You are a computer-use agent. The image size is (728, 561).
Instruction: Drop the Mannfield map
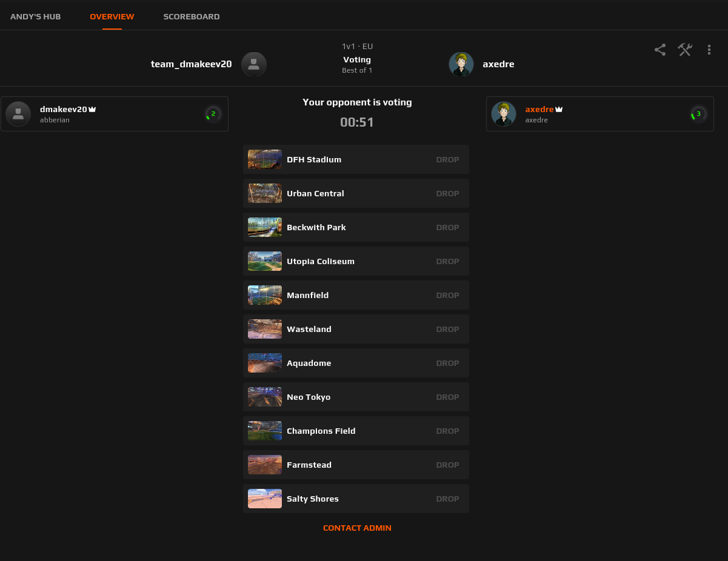click(x=447, y=296)
